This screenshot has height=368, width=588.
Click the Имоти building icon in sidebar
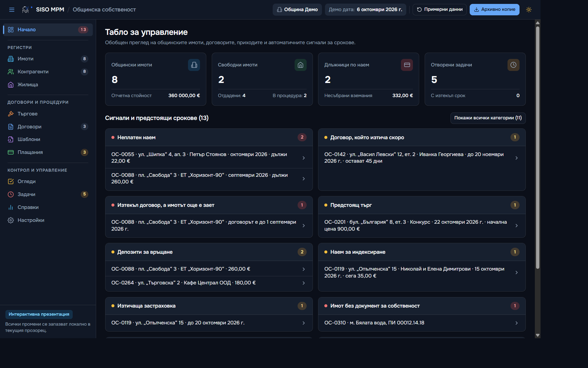click(11, 59)
